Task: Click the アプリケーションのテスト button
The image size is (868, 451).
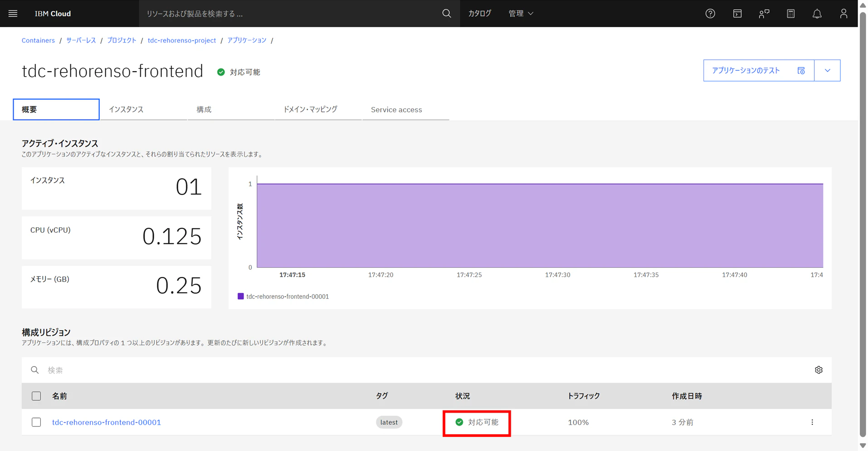Action: (759, 70)
